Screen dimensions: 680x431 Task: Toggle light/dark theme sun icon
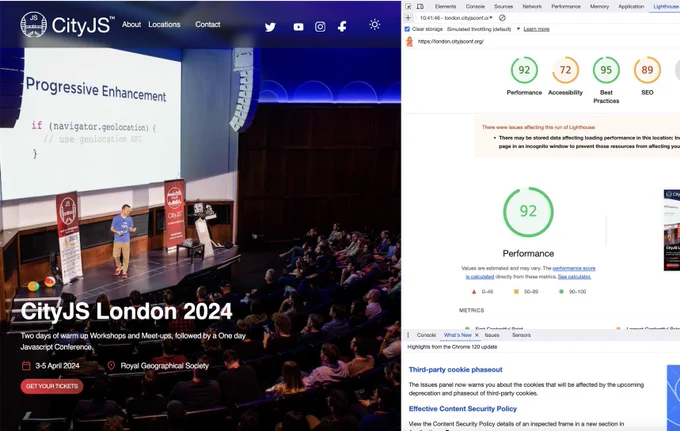pos(375,24)
